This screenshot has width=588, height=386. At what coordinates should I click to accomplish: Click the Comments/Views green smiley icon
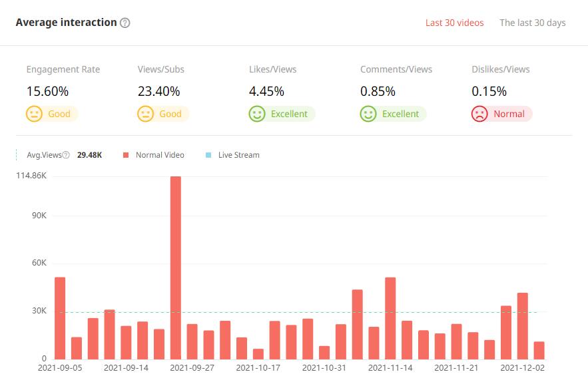click(x=368, y=114)
